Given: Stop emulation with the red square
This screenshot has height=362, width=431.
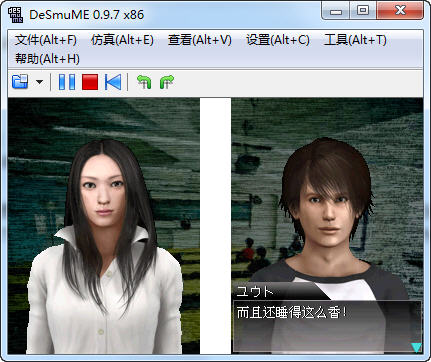Looking at the screenshot, I should click(x=90, y=82).
